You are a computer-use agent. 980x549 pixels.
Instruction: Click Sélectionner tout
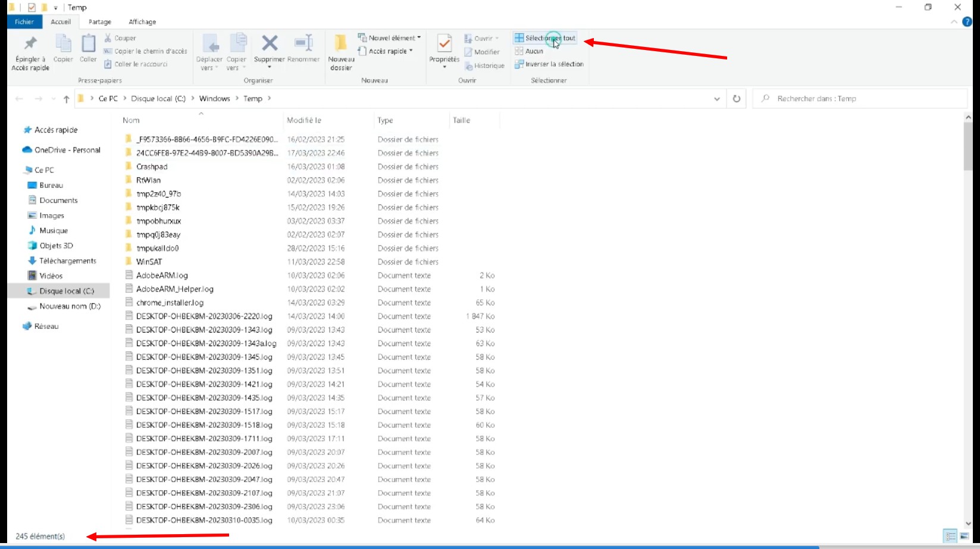[x=545, y=38]
